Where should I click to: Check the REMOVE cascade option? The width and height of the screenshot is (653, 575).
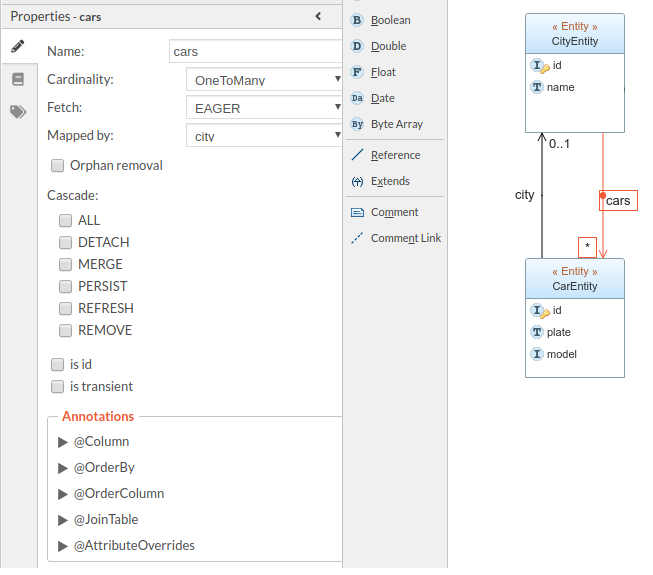pyautogui.click(x=65, y=331)
